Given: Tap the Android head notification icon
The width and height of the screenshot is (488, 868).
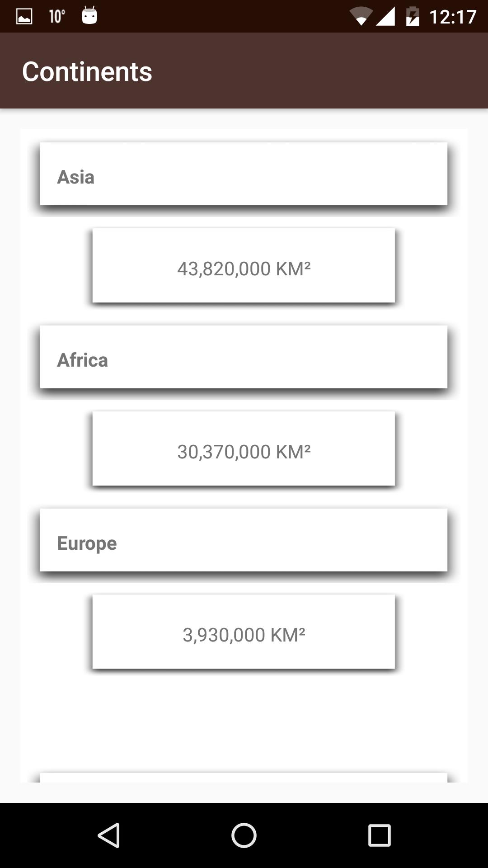Looking at the screenshot, I should point(89,16).
